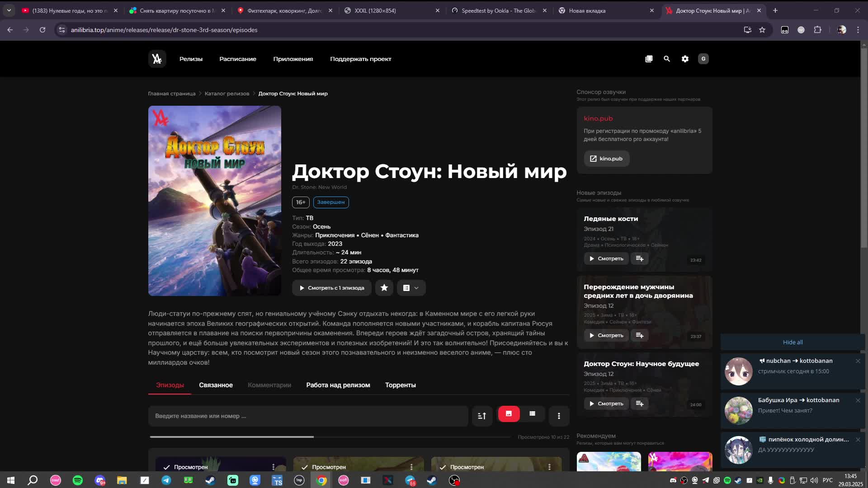
Task: Expand the collection list dropdown next to star
Action: coord(411,288)
